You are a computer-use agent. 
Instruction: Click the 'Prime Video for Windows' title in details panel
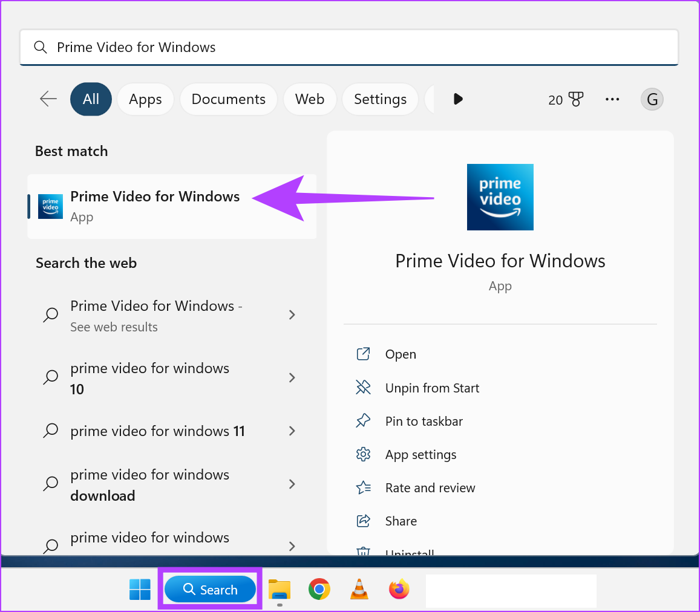(x=500, y=261)
